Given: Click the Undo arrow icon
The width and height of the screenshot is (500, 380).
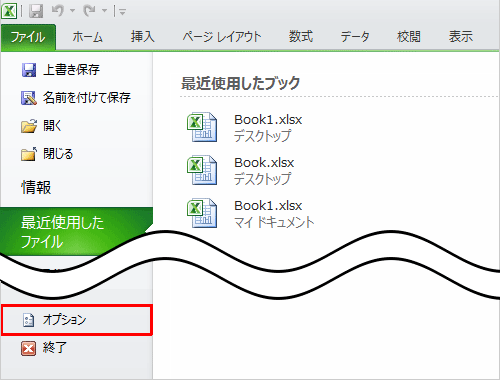Looking at the screenshot, I should point(58,11).
